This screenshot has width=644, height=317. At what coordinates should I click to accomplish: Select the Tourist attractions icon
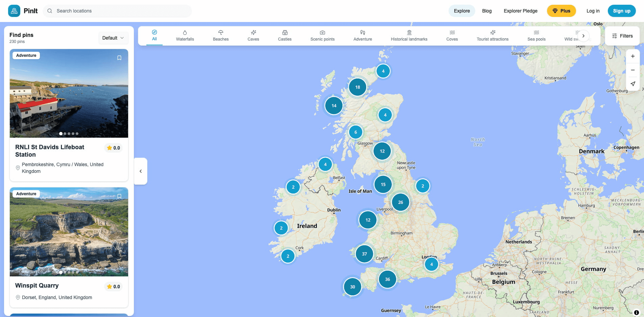pyautogui.click(x=493, y=32)
